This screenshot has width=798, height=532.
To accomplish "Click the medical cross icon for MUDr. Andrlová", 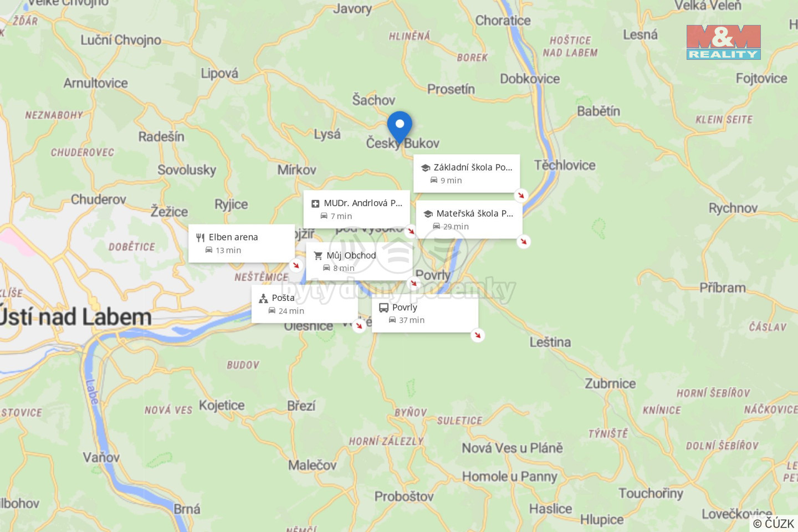I will pos(315,203).
